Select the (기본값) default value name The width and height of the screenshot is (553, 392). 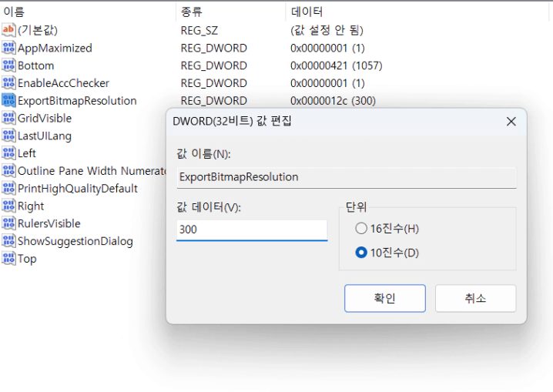pyautogui.click(x=38, y=30)
